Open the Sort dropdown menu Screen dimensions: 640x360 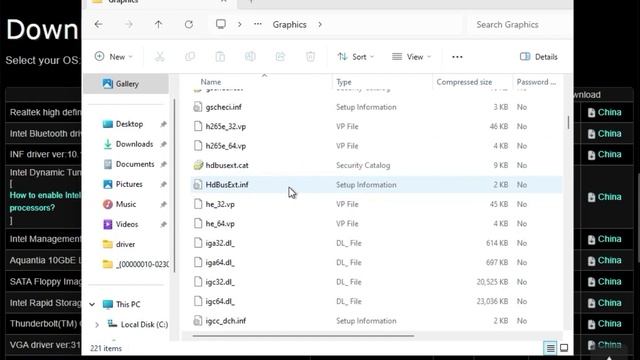(x=356, y=57)
